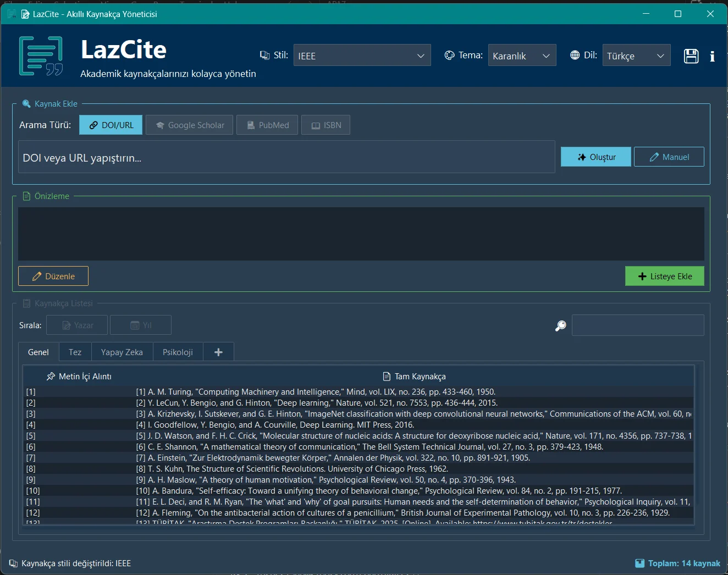
Task: Open the info icon in the header
Action: [x=712, y=56]
